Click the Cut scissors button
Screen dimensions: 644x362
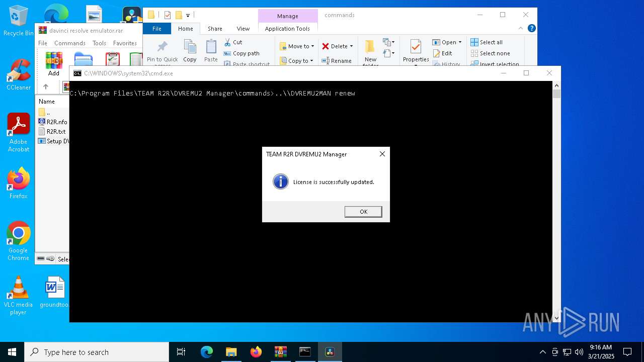click(233, 42)
